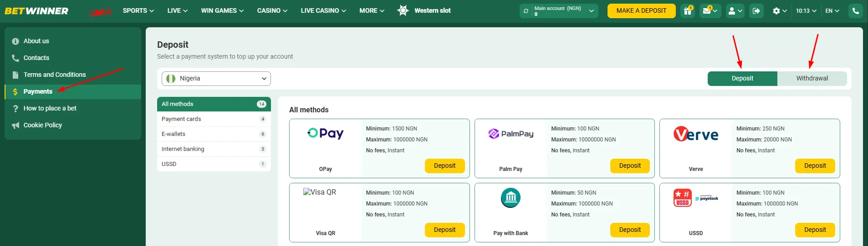
Task: Click the 'Pay with Bank' label
Action: point(511,233)
